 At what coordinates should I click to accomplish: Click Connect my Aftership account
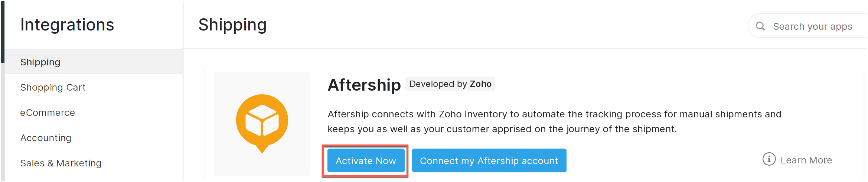pyautogui.click(x=489, y=160)
